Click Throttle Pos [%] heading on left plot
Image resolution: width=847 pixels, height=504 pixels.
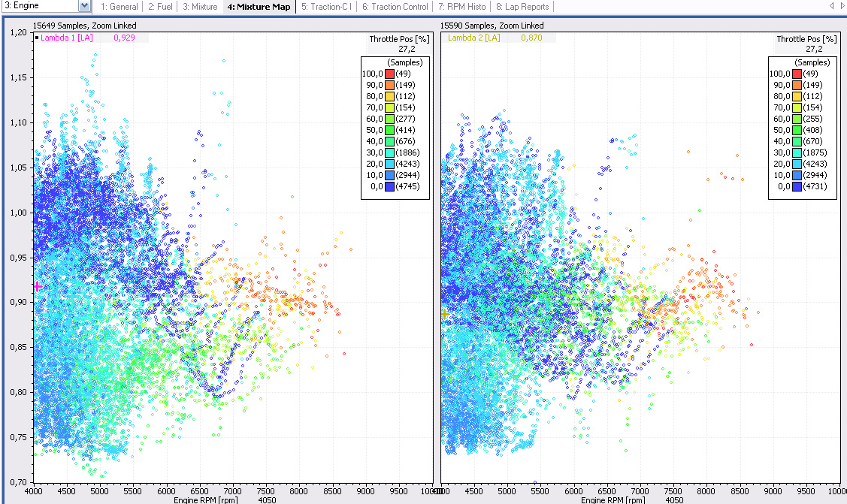[x=398, y=39]
